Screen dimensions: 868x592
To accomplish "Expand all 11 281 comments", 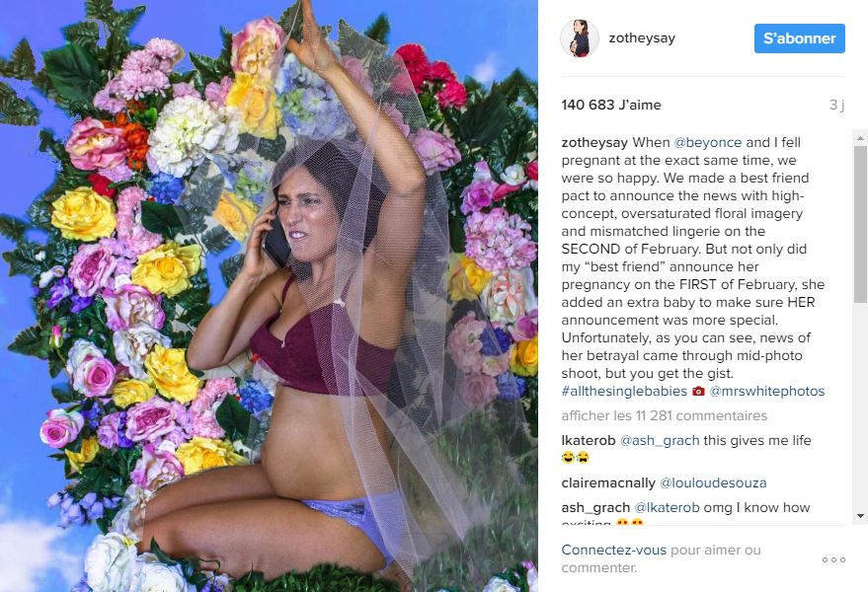I will [x=665, y=415].
